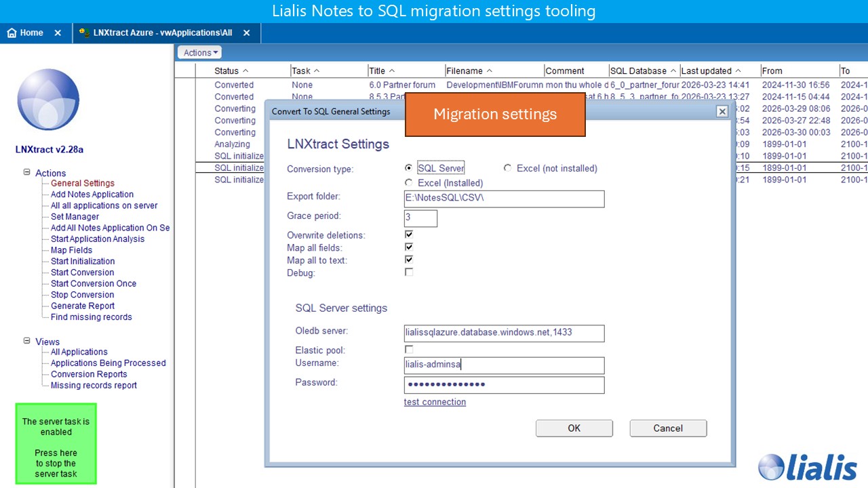Select Start Conversion in the Actions tree

tap(81, 272)
